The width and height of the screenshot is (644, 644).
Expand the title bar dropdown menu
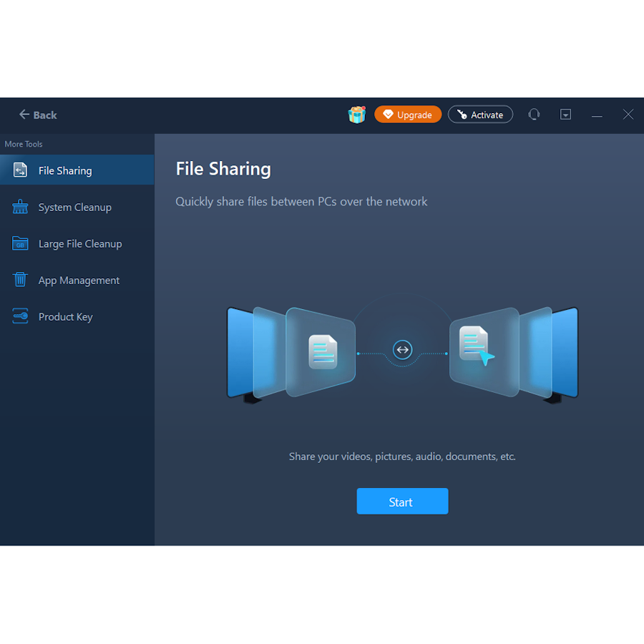pos(565,114)
